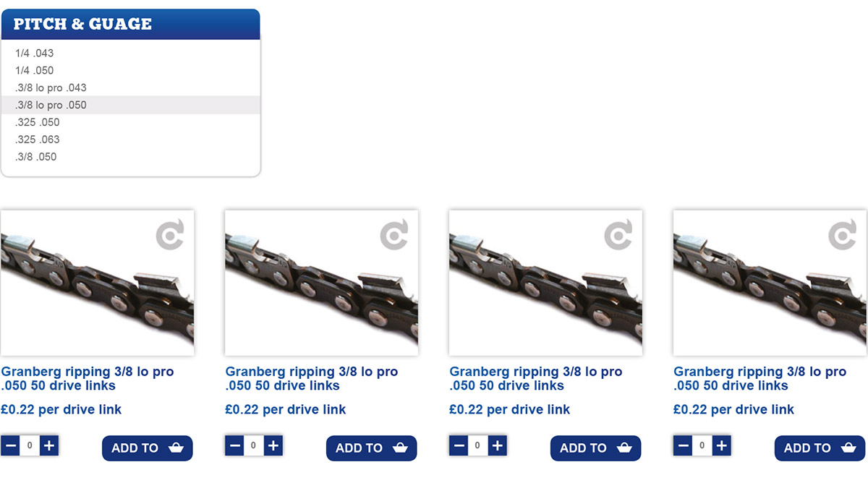Click circular arrow icon on fourth product image

[843, 236]
